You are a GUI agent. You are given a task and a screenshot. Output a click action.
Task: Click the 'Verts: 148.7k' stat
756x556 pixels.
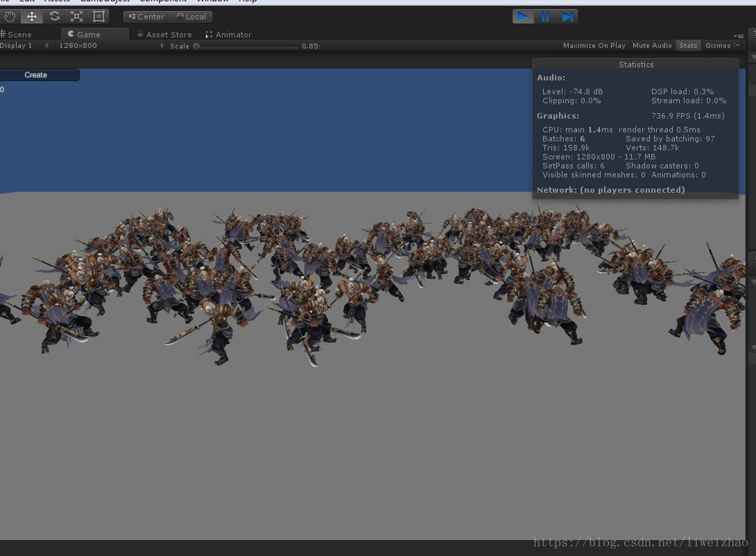(x=652, y=148)
